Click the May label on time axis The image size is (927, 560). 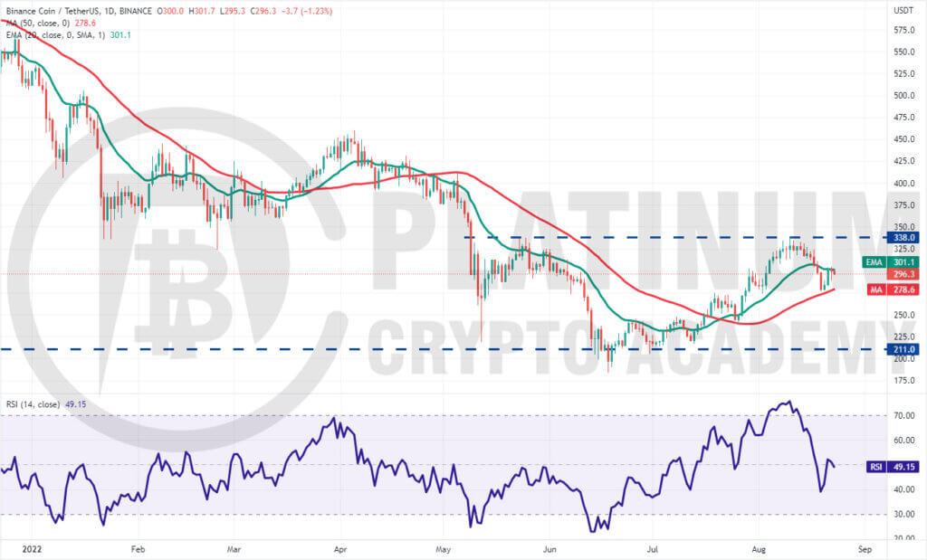click(444, 549)
